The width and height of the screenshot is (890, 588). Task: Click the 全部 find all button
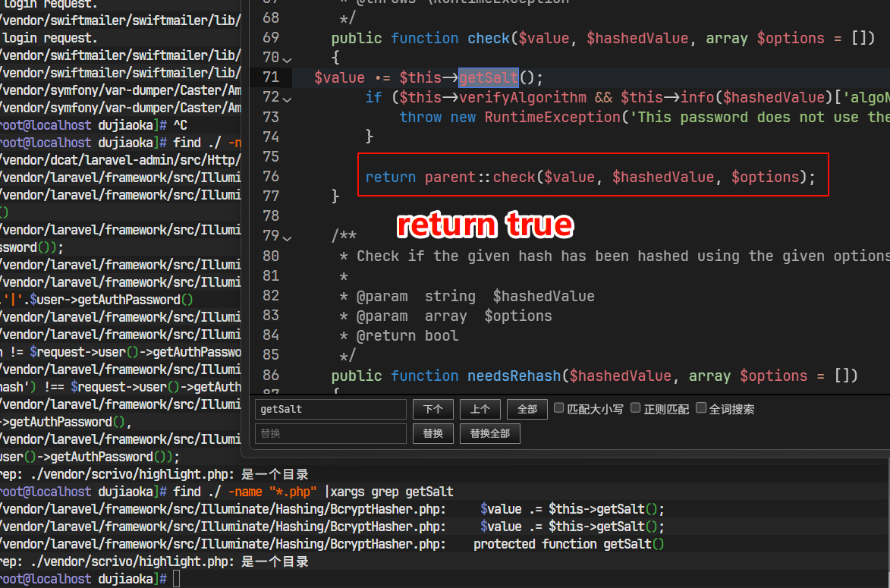[x=527, y=409]
